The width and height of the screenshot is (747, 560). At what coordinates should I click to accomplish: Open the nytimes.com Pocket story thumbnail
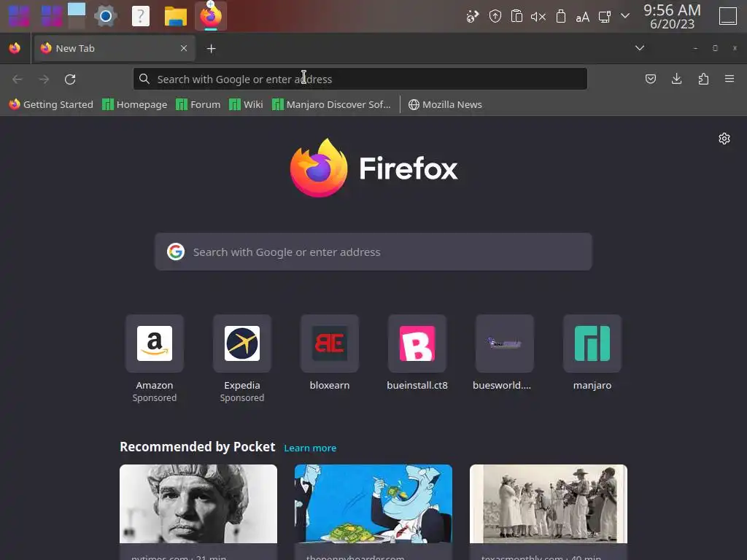(x=198, y=504)
